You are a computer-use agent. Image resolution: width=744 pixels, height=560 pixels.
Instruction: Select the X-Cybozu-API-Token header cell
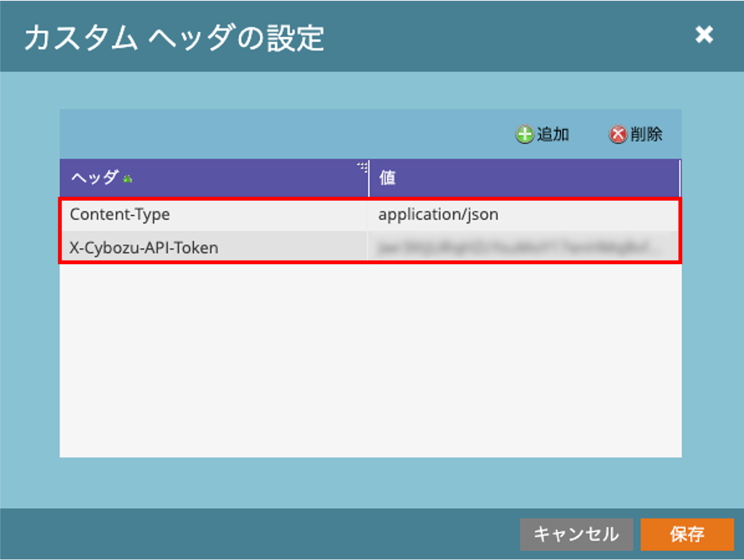(144, 248)
